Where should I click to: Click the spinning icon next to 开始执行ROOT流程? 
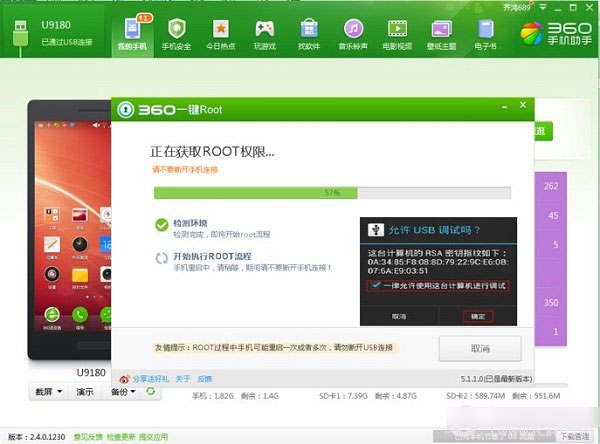161,258
